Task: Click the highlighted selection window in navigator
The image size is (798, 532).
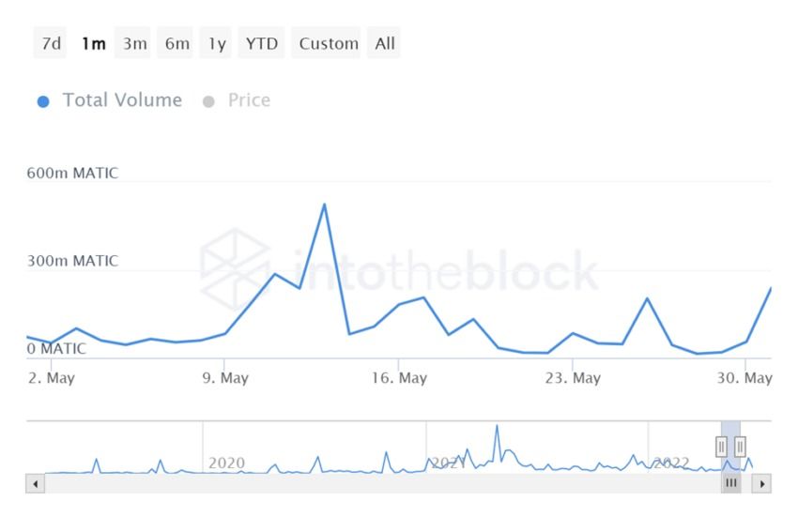Action: click(730, 460)
